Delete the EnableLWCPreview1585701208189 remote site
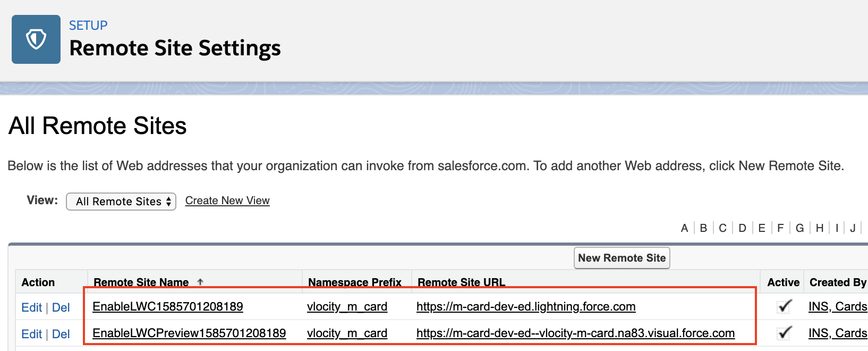The width and height of the screenshot is (868, 351). coord(61,334)
